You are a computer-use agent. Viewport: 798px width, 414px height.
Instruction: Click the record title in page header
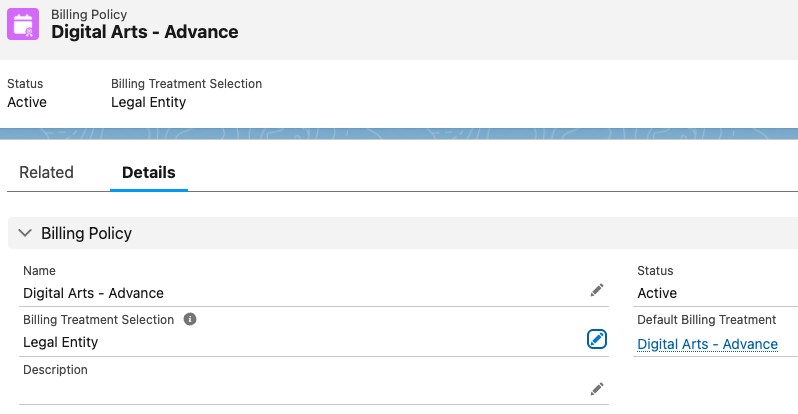pos(145,32)
